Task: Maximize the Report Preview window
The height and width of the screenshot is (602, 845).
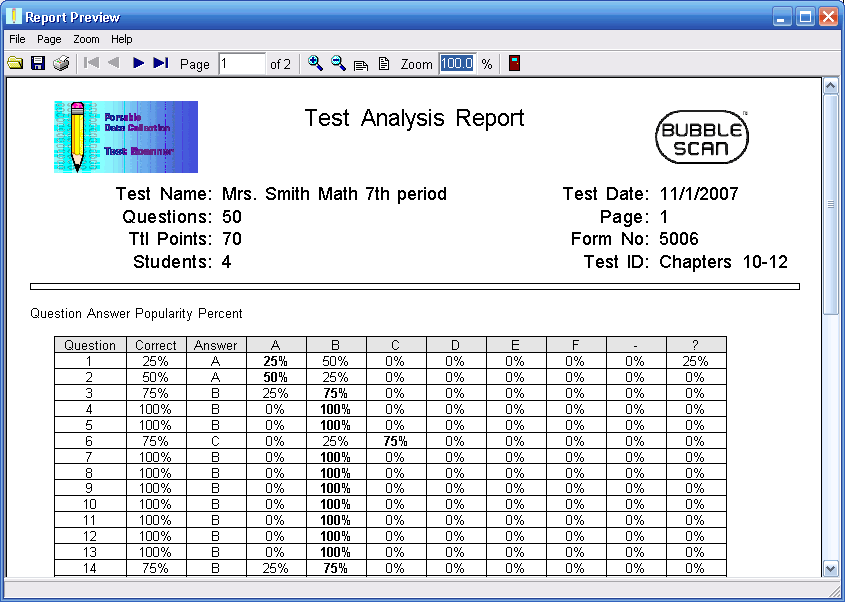Action: (805, 17)
